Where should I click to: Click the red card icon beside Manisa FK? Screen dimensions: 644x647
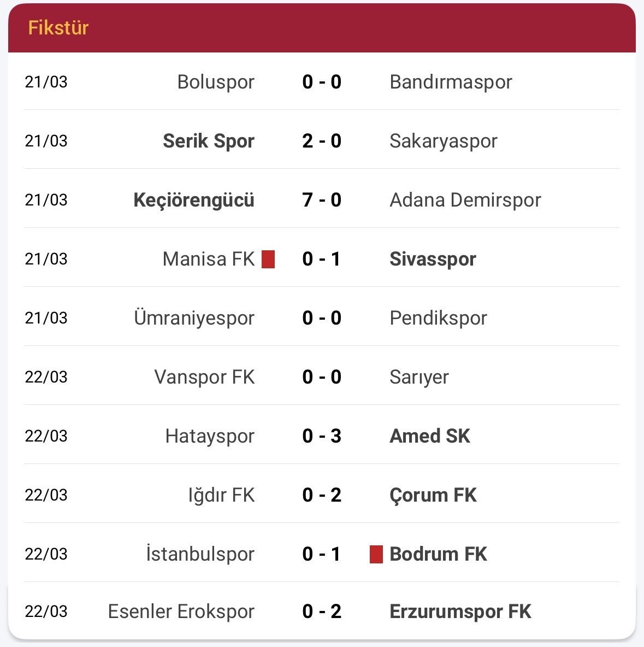pyautogui.click(x=268, y=259)
